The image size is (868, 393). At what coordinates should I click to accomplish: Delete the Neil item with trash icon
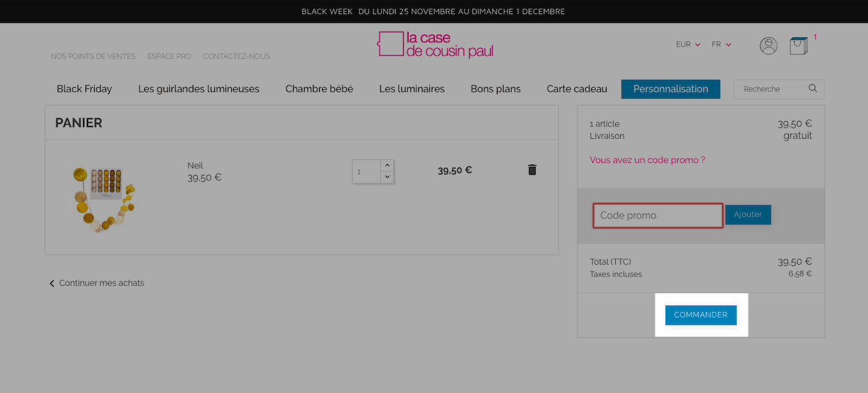pyautogui.click(x=532, y=170)
